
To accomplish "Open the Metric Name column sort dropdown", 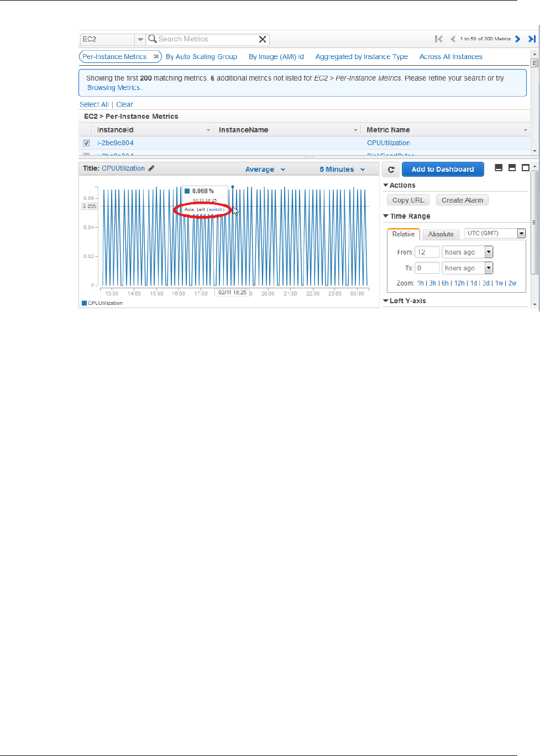I will click(526, 130).
